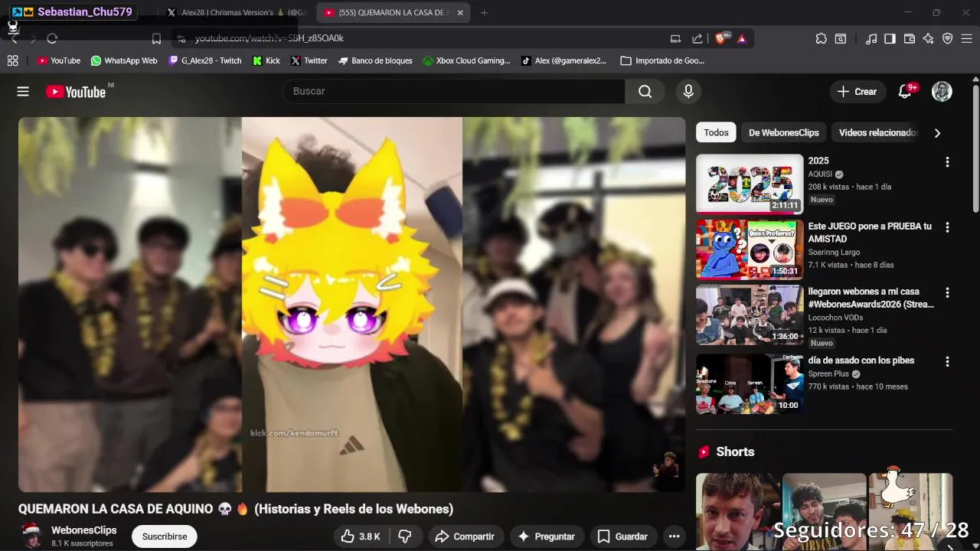Open Brave Playlist music note icon
This screenshot has height=551, width=980.
point(871,38)
